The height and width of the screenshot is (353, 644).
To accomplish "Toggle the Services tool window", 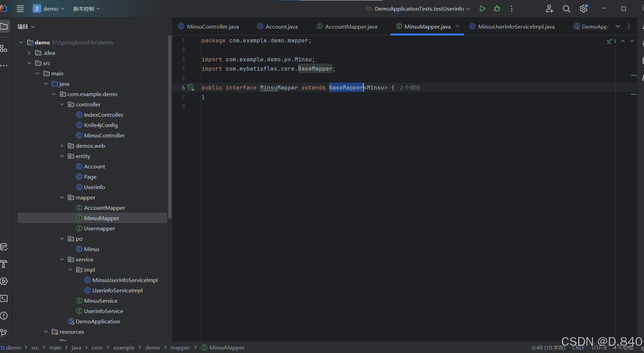I will (4, 281).
